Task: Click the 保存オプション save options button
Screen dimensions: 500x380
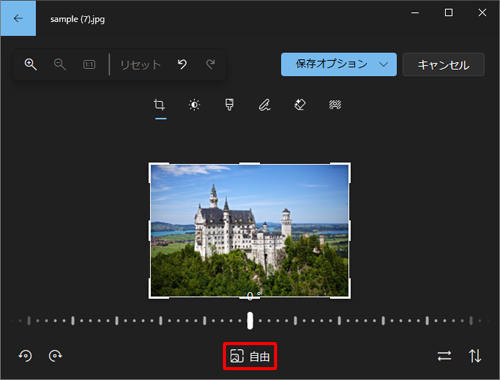Action: click(339, 64)
